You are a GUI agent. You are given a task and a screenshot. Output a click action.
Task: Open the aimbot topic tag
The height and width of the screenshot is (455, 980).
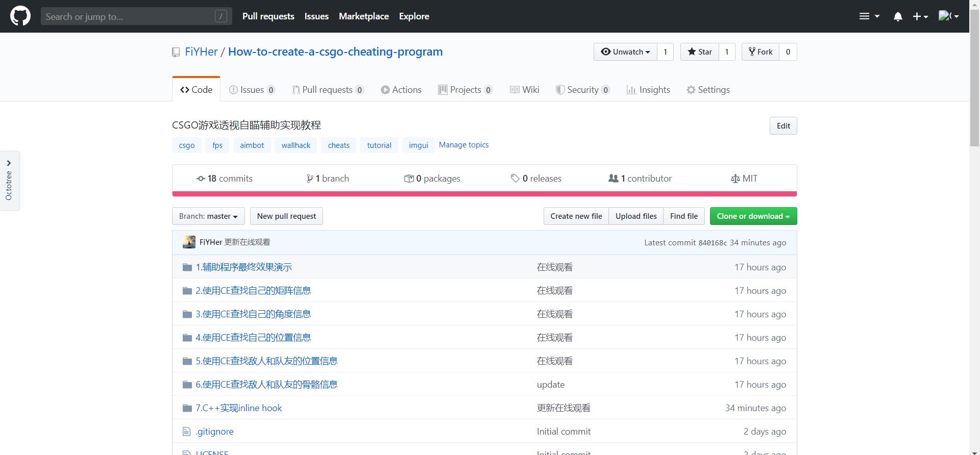coord(252,145)
